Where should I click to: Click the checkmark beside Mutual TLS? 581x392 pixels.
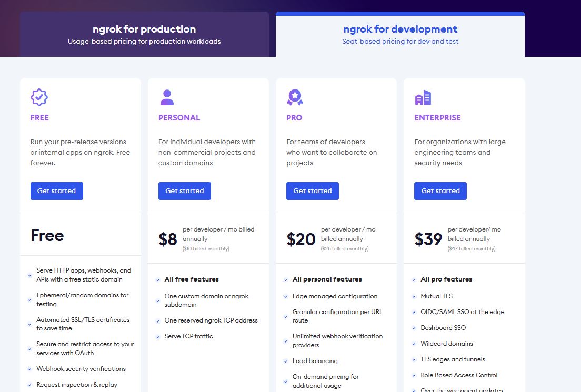pyautogui.click(x=414, y=296)
